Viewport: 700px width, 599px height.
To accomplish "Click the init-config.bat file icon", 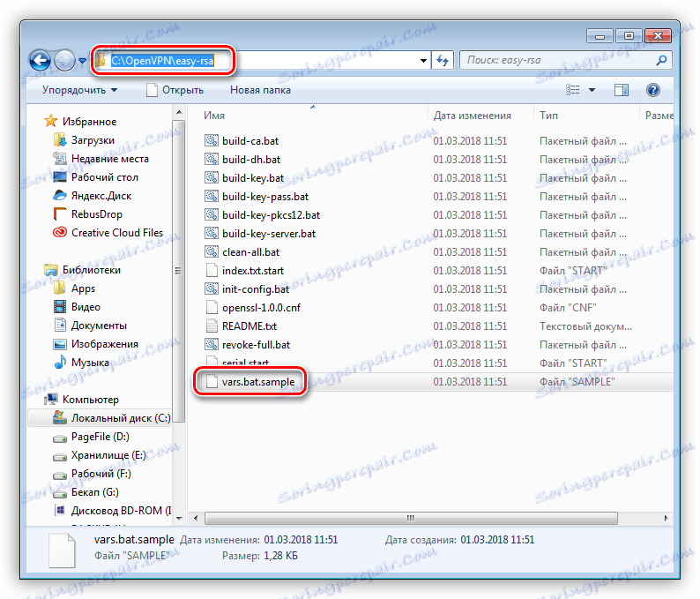I will 212,289.
